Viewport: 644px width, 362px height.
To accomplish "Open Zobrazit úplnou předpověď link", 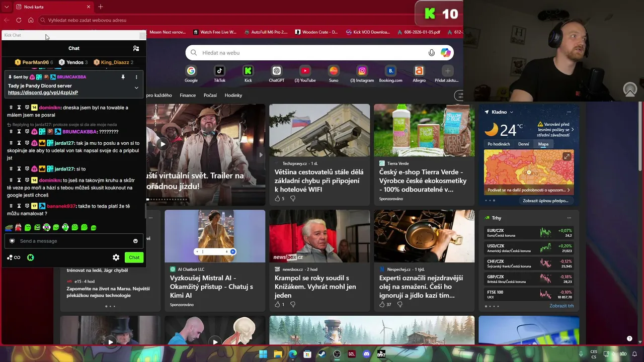I will coord(545,201).
